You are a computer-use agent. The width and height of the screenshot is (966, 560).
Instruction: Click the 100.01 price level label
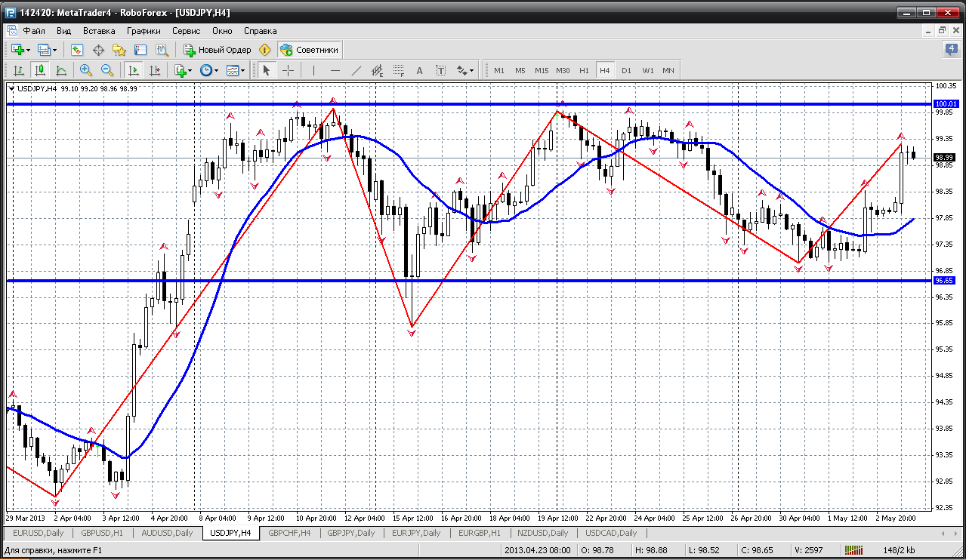pos(946,104)
